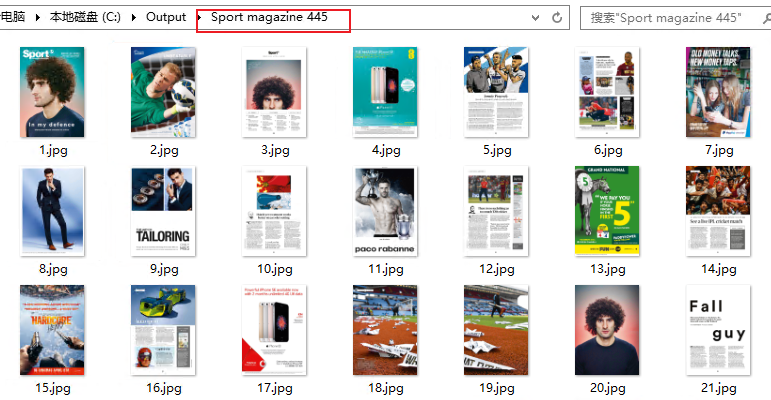This screenshot has width=771, height=400.
Task: Click the file name 16.jpg
Action: (x=164, y=388)
